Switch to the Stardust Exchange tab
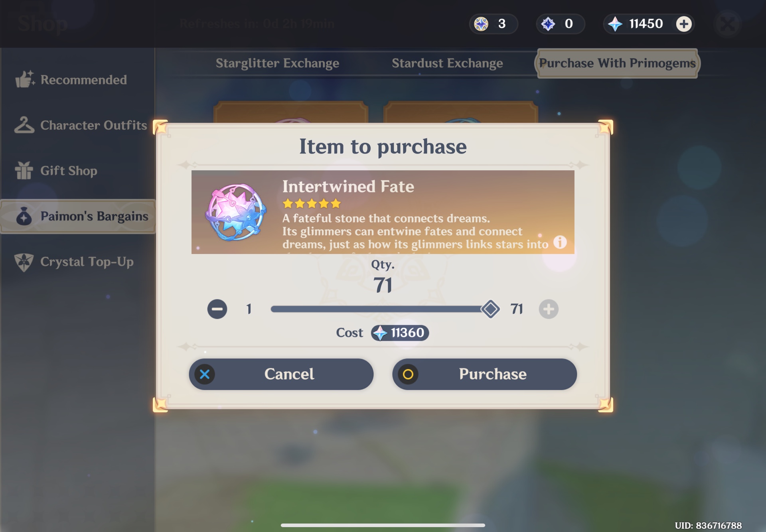Image resolution: width=766 pixels, height=532 pixels. coord(447,63)
